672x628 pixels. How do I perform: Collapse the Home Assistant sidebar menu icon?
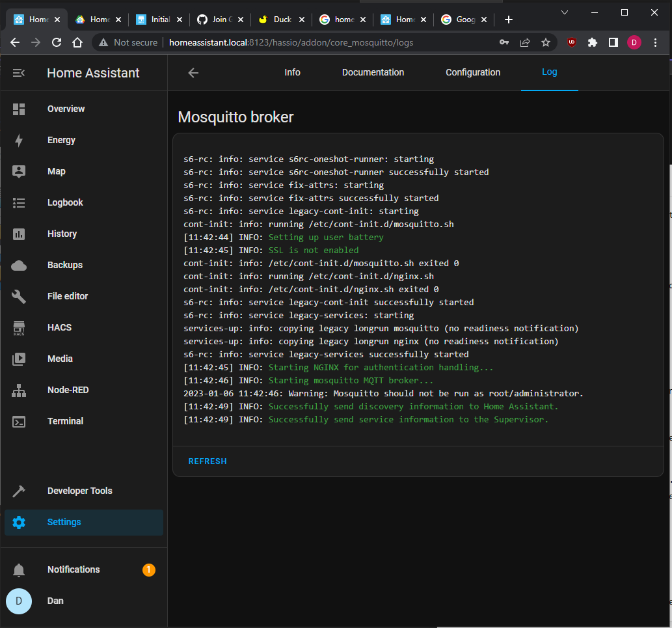click(18, 73)
